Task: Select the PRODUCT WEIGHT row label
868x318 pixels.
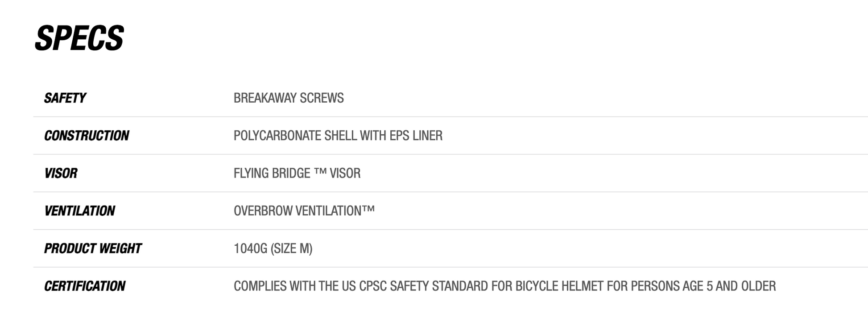Action: 93,248
